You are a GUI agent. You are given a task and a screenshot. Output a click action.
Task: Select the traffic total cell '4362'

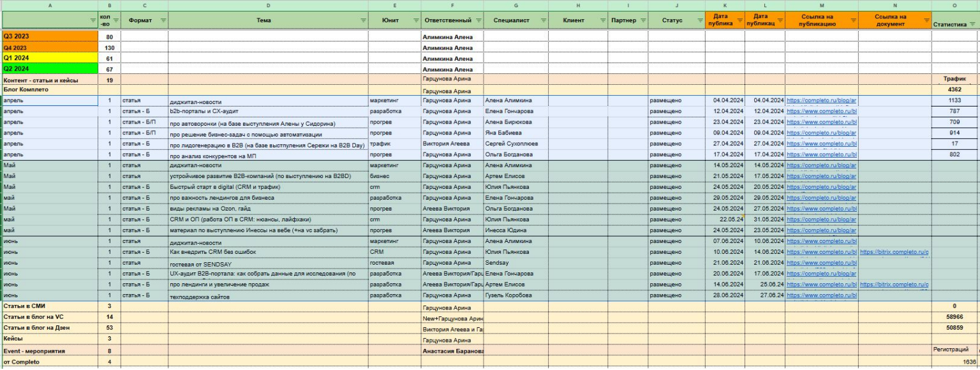[x=955, y=90]
